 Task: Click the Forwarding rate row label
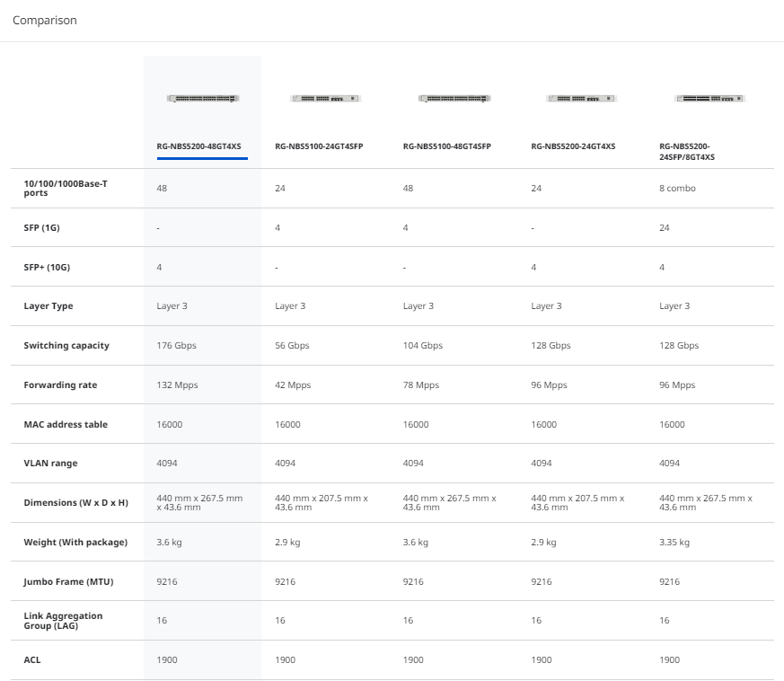60,385
